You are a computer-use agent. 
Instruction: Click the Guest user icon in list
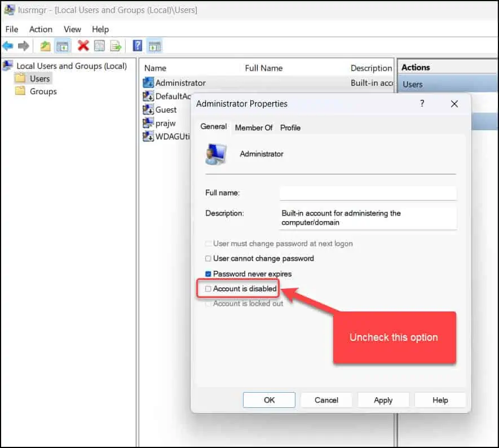coord(148,109)
